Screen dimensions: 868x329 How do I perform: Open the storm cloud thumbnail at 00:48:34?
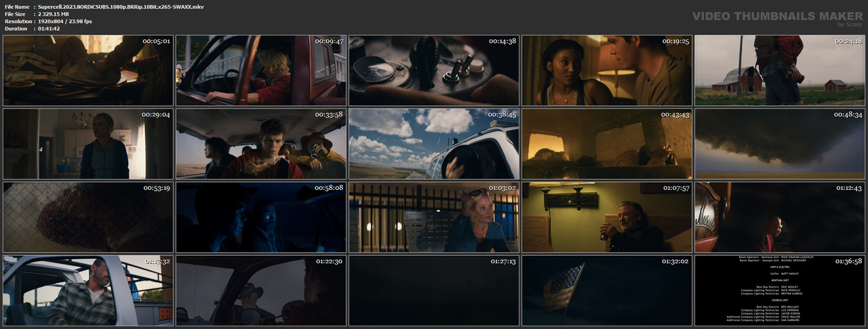780,143
